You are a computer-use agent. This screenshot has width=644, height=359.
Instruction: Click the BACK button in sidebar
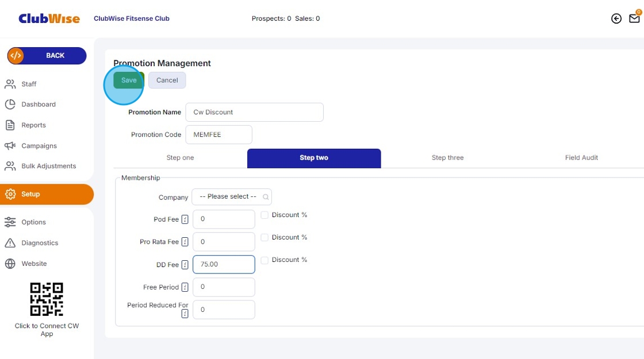pos(47,56)
